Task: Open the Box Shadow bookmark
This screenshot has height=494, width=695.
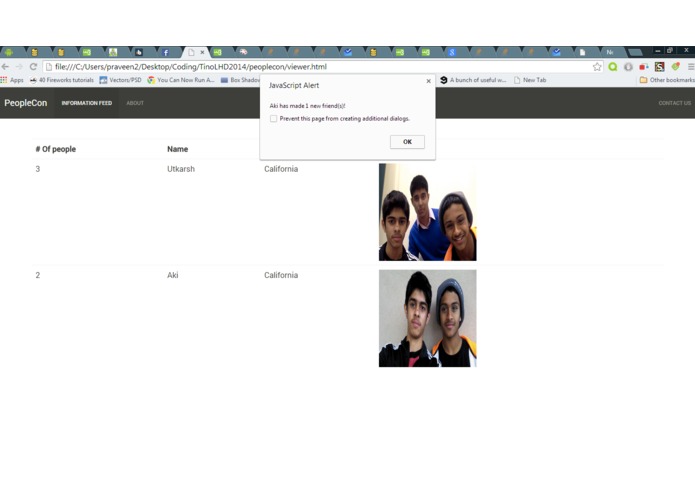Action: [x=240, y=80]
